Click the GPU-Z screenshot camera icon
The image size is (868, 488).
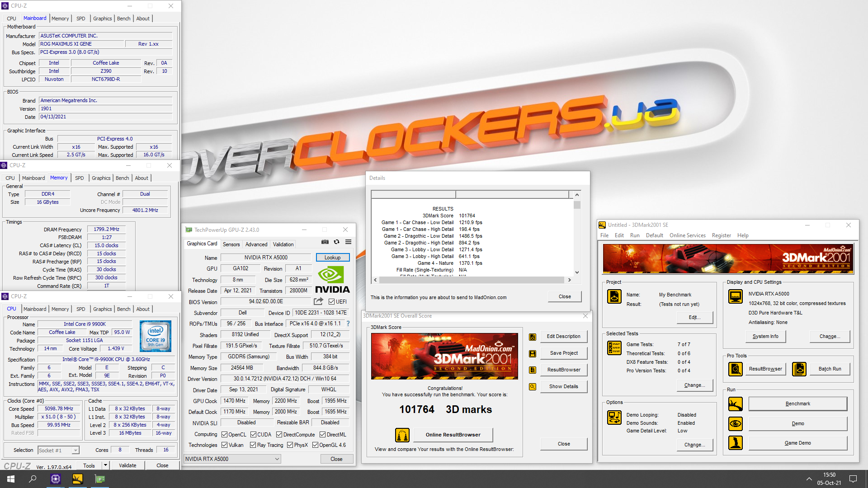point(325,242)
